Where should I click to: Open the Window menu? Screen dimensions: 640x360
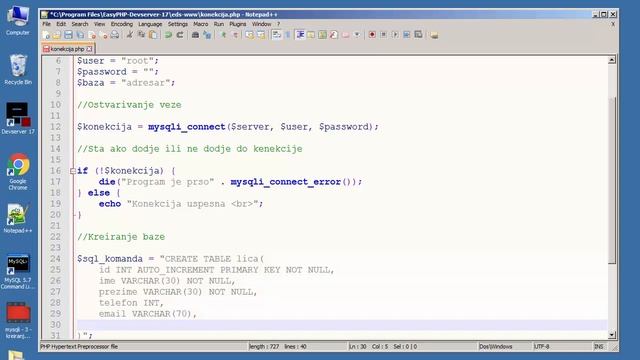(261, 24)
